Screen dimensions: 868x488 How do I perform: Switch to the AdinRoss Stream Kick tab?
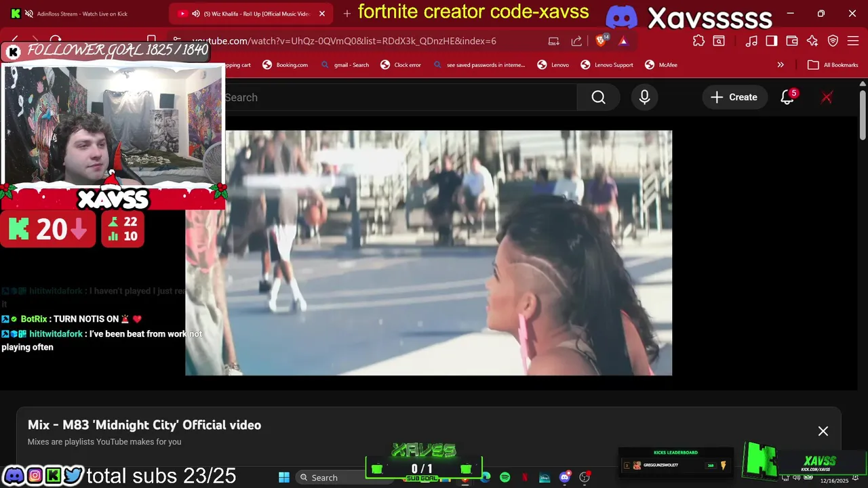tap(81, 14)
